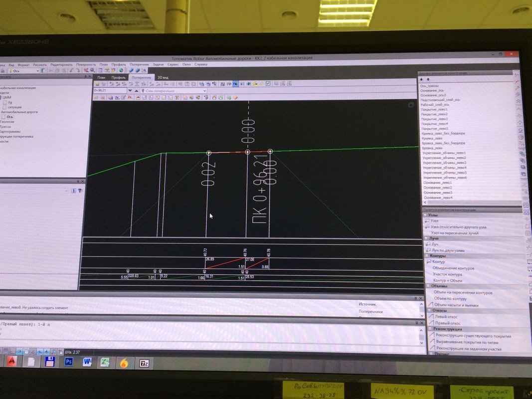Toggle checkbox next to ситуация layer
This screenshot has width=532, height=399.
4,107
